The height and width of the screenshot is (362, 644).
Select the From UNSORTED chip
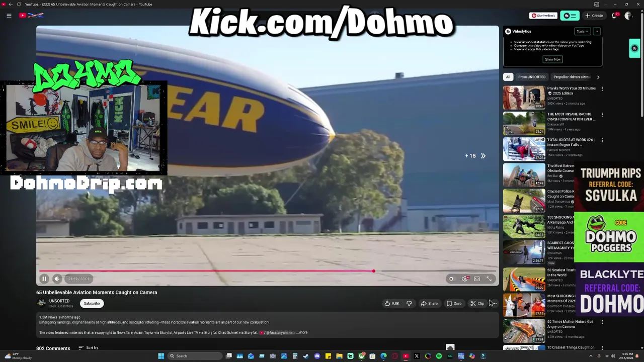532,77
